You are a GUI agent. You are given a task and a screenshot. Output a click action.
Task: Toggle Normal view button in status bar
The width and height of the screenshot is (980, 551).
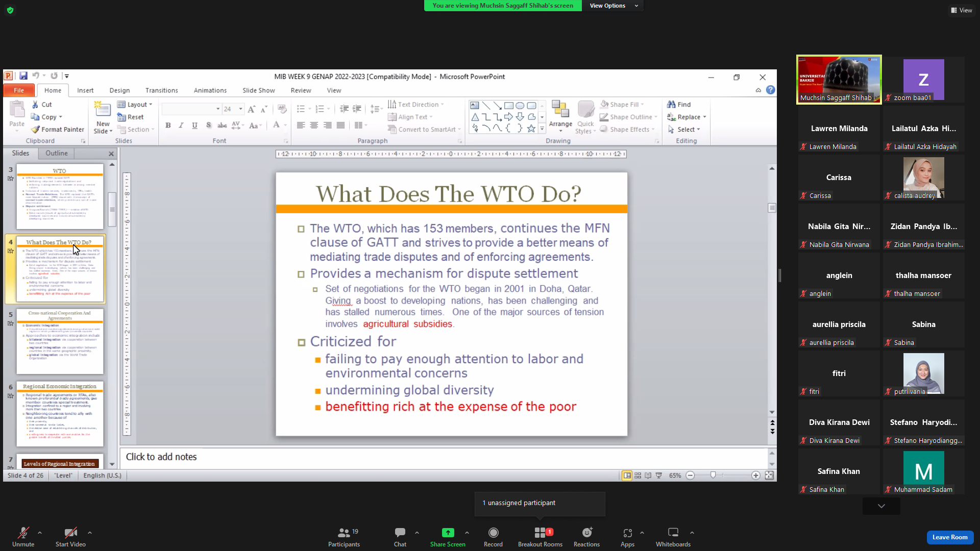point(627,475)
